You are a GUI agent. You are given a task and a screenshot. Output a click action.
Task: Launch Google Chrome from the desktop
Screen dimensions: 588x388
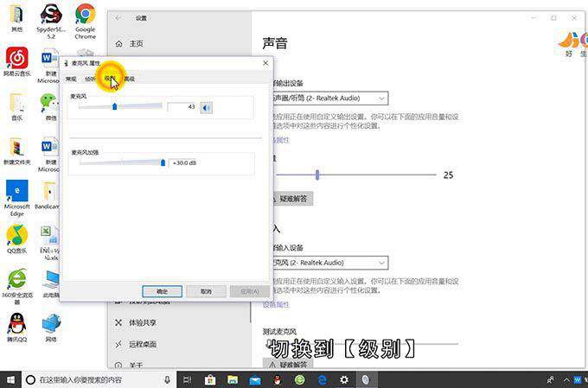coord(85,22)
